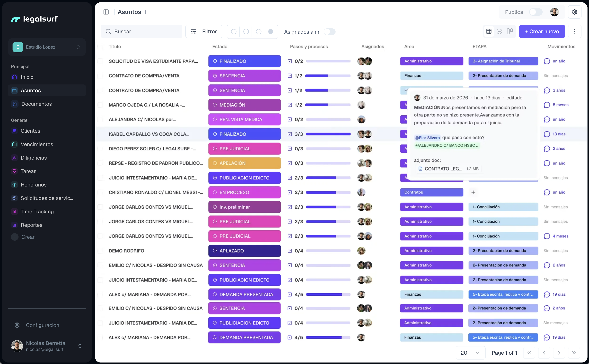Open the three-dot more options menu
The height and width of the screenshot is (364, 589).
575,32
